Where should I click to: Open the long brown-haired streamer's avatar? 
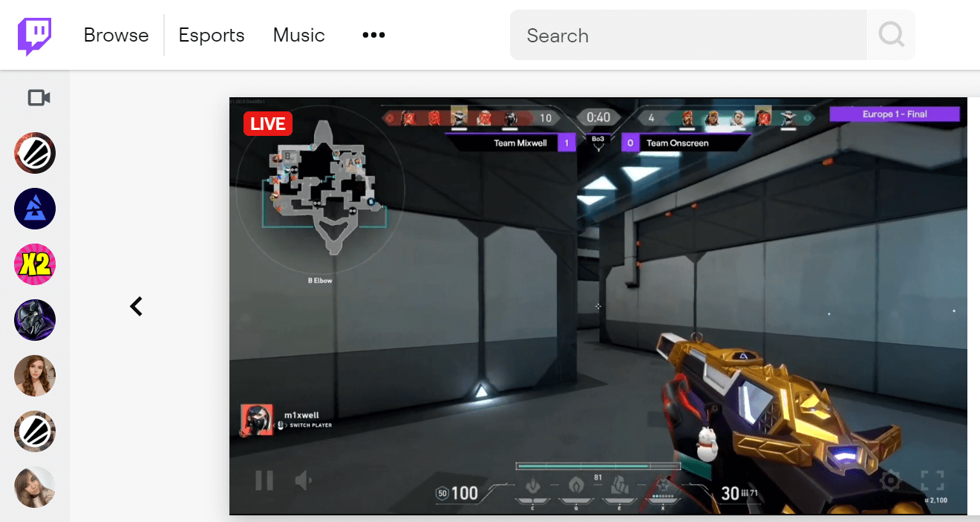tap(35, 376)
